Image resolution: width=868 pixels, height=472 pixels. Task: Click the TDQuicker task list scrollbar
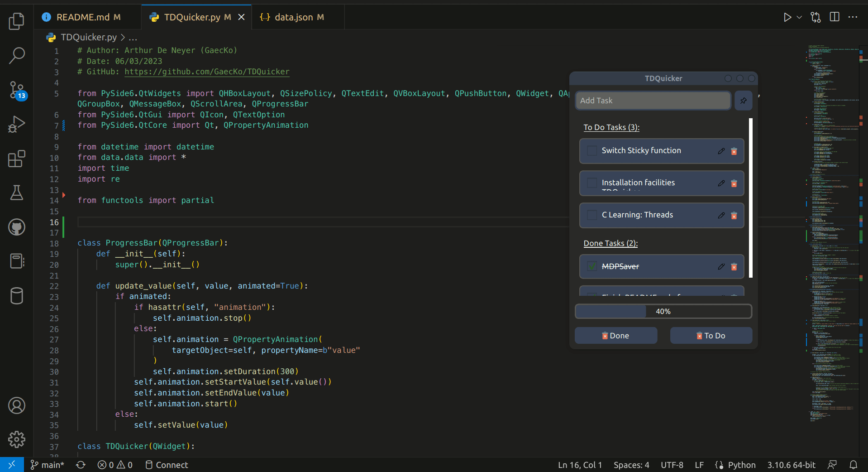750,198
